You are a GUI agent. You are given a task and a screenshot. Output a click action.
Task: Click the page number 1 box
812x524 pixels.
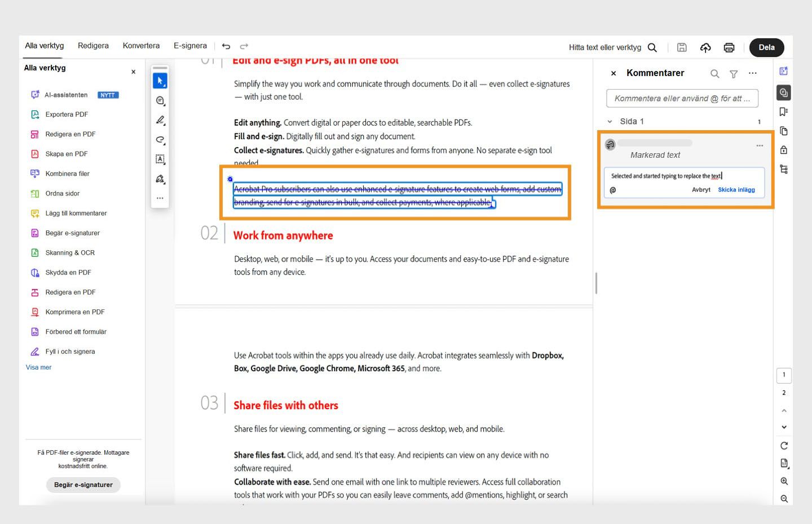click(784, 375)
